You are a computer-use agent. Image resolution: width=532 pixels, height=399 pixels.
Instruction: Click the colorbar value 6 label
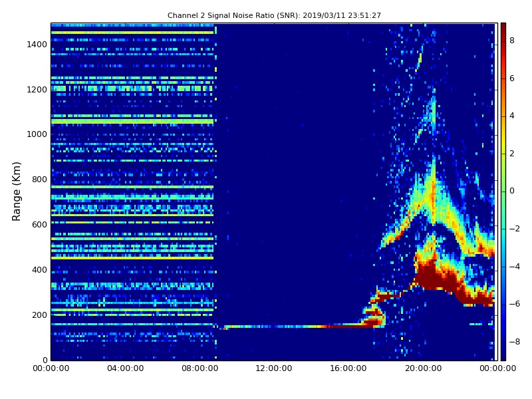(x=511, y=78)
